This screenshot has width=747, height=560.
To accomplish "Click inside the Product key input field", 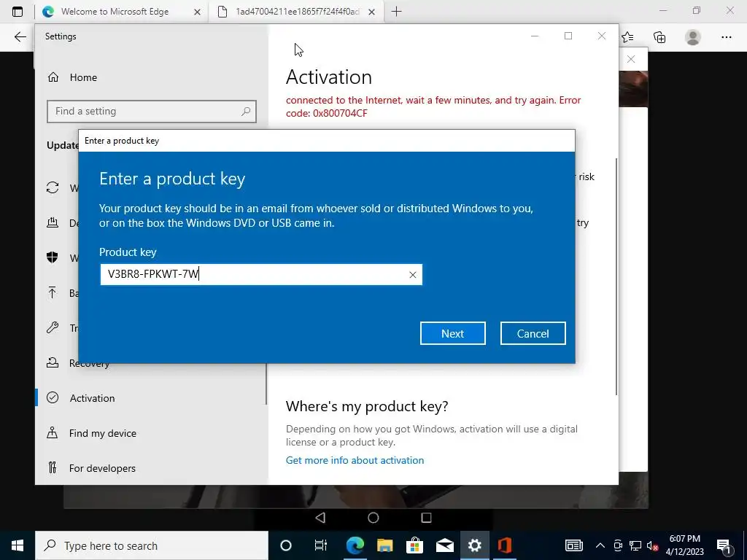I will (x=261, y=275).
